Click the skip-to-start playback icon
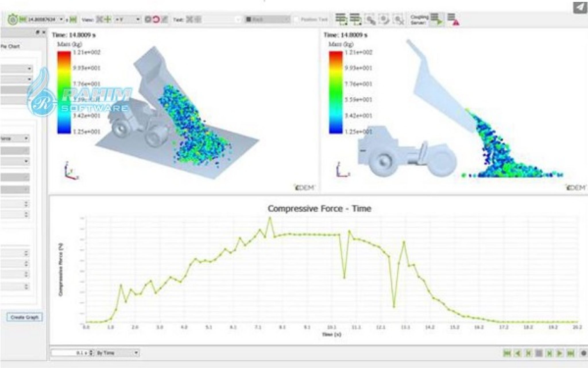This screenshot has width=588, height=368. pos(507,354)
